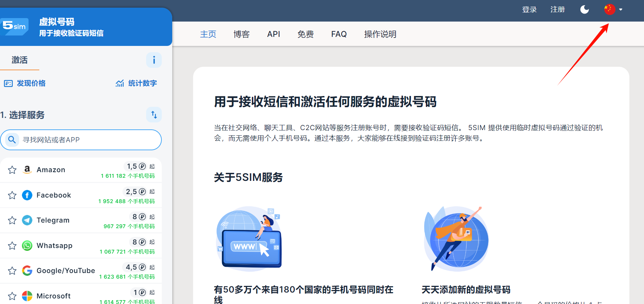644x304 pixels.
Task: Open the API menu item
Action: [273, 34]
